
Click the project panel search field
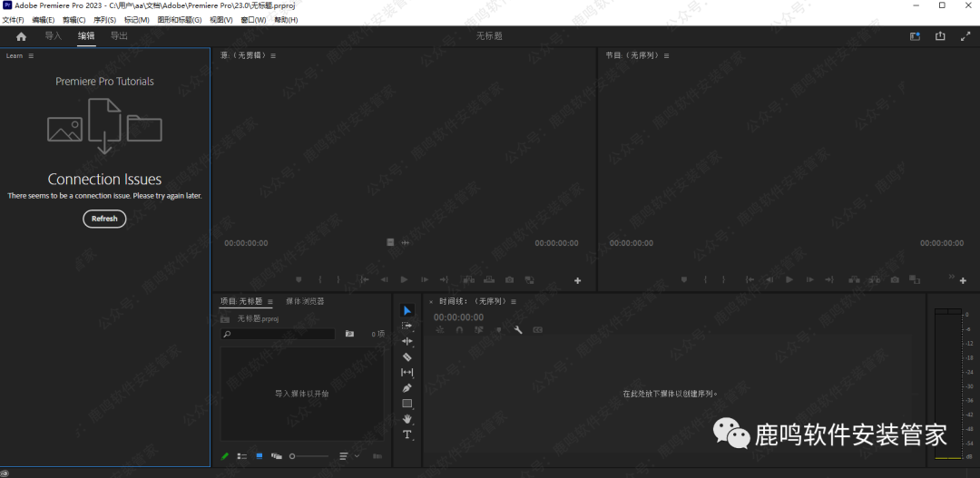[278, 335]
